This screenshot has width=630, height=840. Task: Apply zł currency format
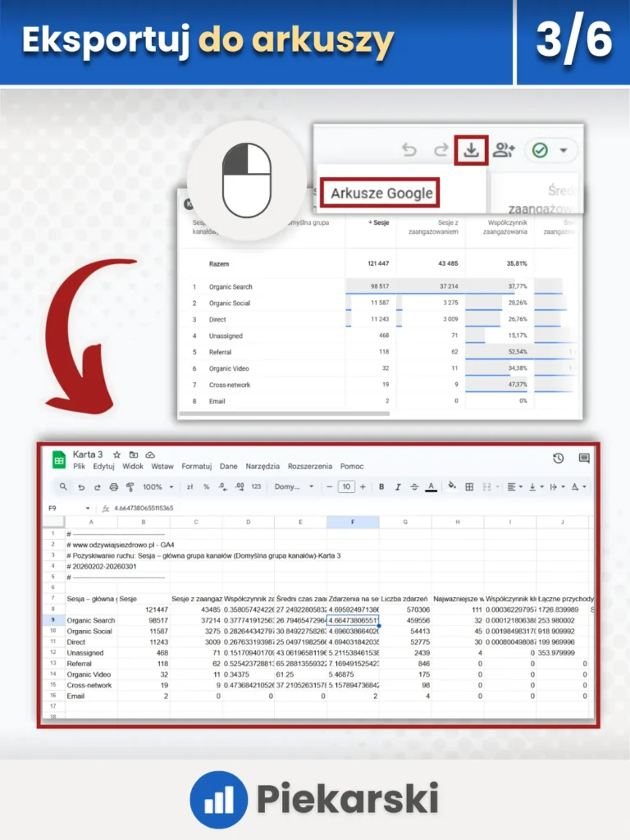coord(189,487)
